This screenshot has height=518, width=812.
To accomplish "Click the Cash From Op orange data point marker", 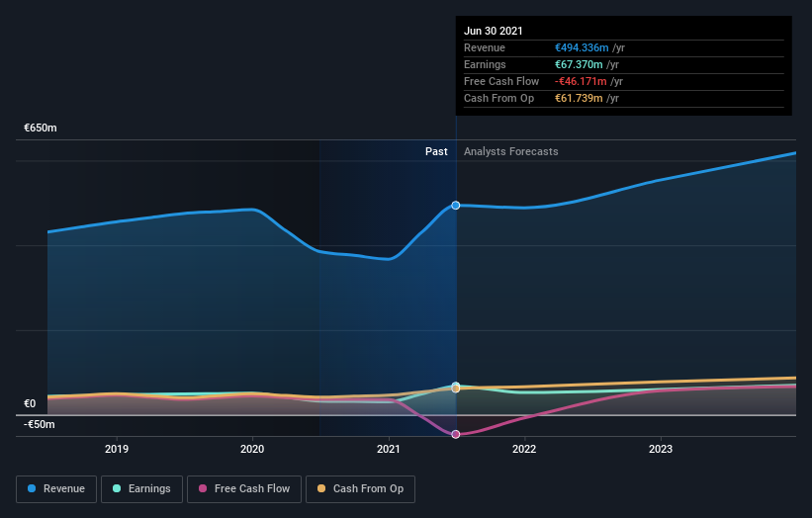I will pos(456,388).
